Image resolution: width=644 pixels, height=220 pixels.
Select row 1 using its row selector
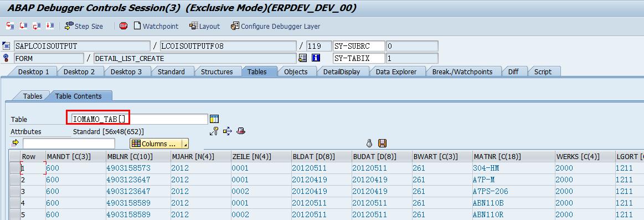pyautogui.click(x=15, y=168)
